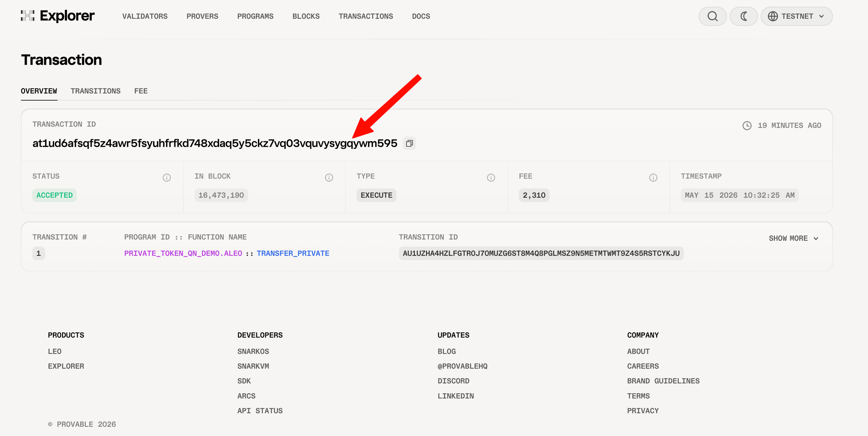Click the transaction ID text at1ud6afsq...
This screenshot has height=436, width=868.
[x=215, y=143]
